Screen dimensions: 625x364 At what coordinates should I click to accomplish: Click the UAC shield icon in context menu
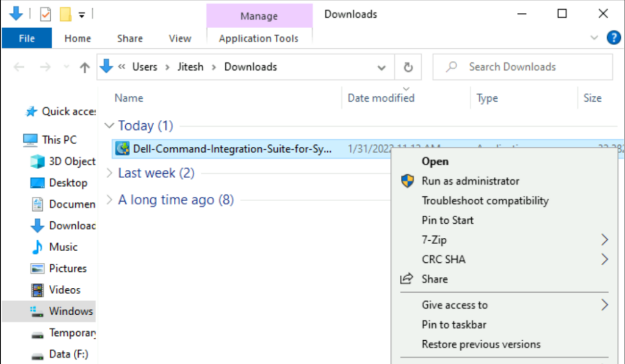click(x=407, y=181)
